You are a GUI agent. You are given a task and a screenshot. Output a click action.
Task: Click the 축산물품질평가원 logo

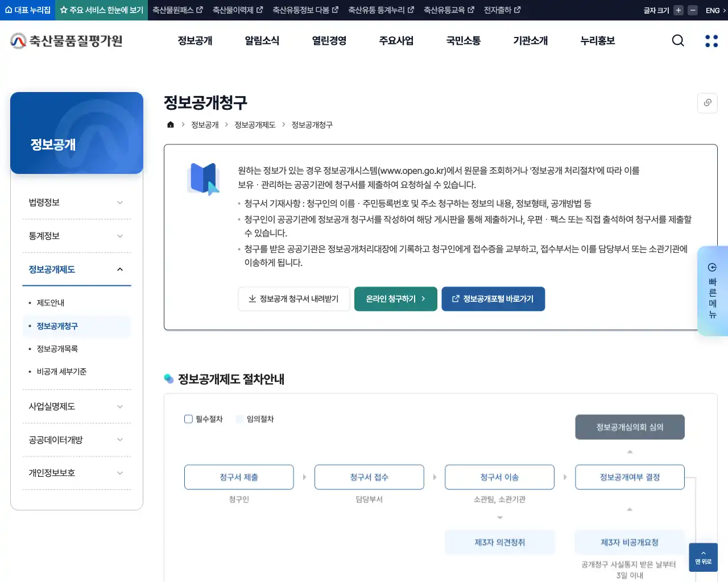(x=65, y=40)
